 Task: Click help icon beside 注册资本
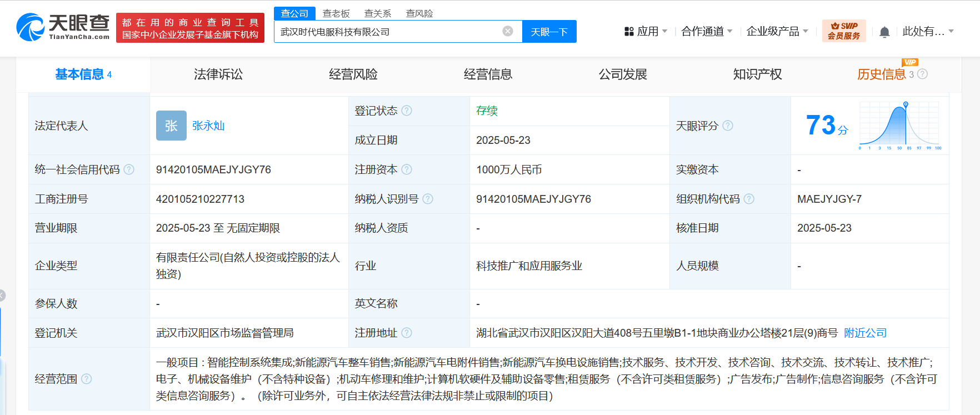tap(407, 169)
